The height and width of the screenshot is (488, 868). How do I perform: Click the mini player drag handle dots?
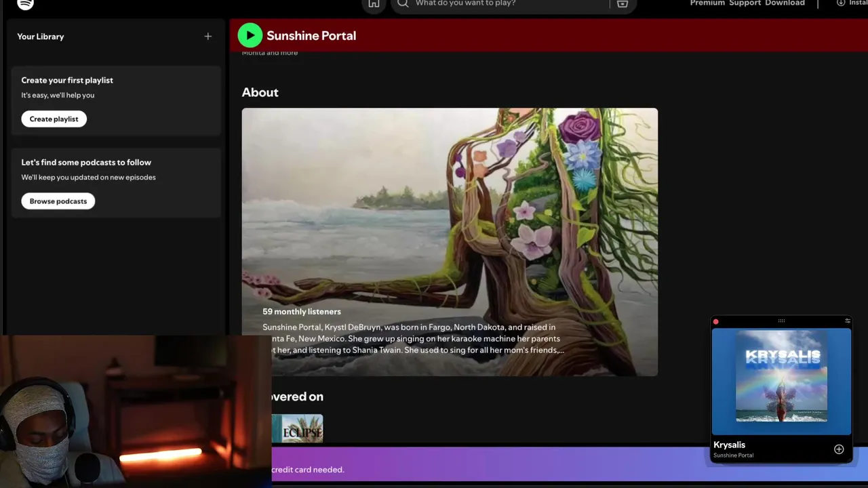tap(781, 321)
